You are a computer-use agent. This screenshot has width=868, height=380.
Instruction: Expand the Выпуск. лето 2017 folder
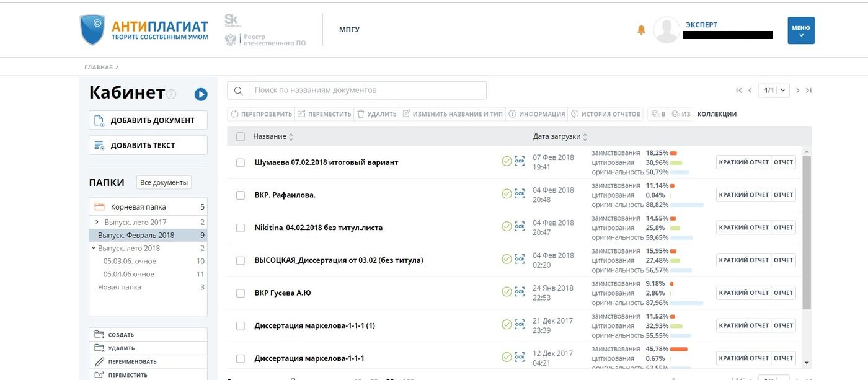coord(97,222)
